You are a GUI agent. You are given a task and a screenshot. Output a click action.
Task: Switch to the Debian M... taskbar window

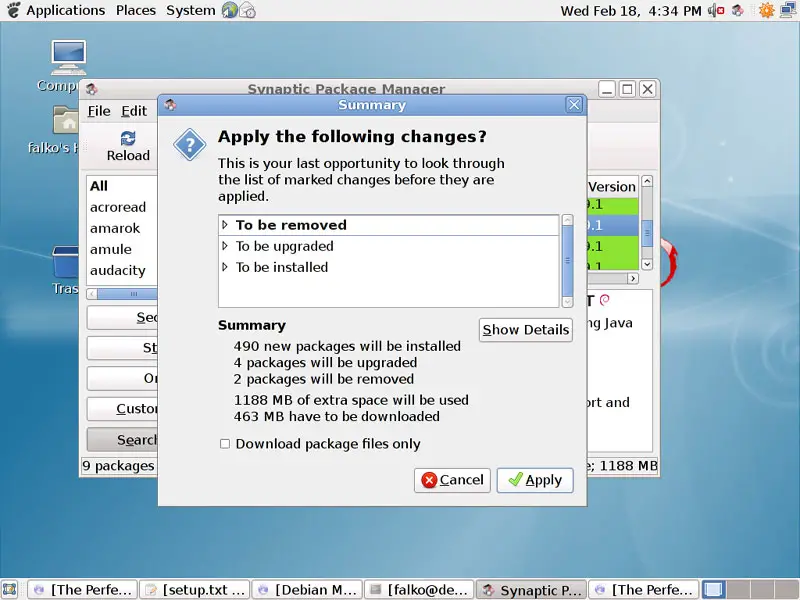tap(307, 589)
